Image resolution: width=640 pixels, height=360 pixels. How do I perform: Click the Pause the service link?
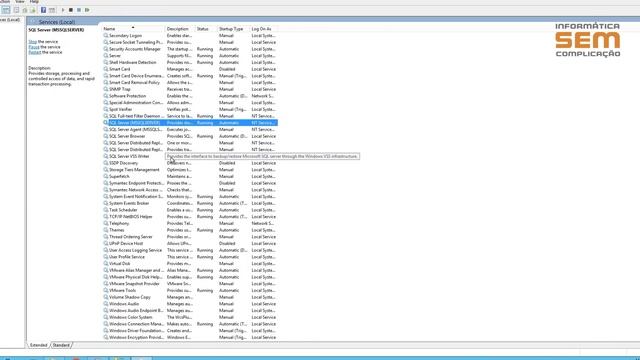(x=34, y=47)
